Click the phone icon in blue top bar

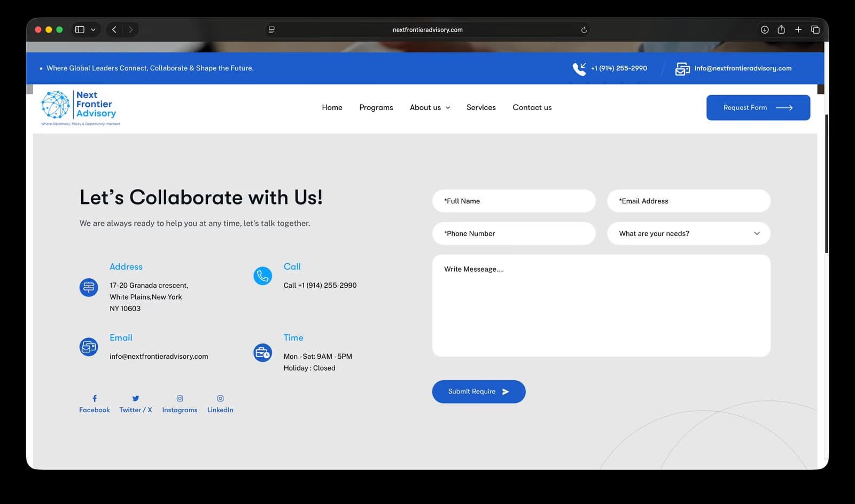(579, 69)
